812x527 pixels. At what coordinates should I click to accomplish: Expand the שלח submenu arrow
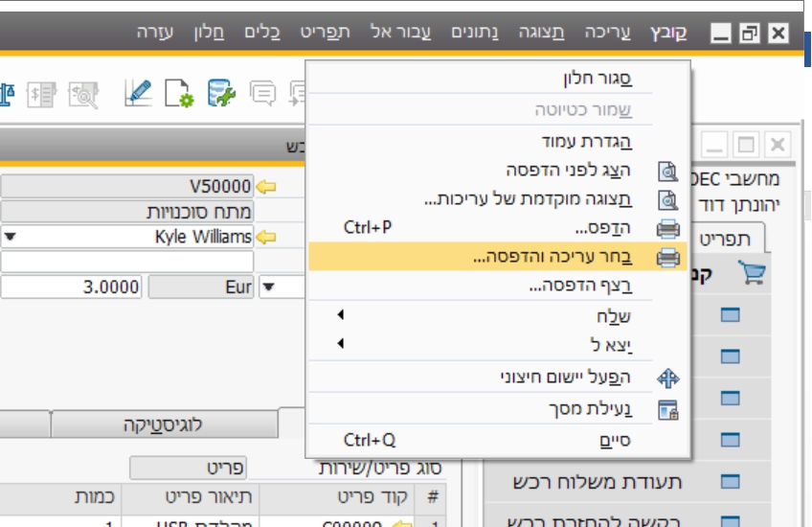(340, 314)
